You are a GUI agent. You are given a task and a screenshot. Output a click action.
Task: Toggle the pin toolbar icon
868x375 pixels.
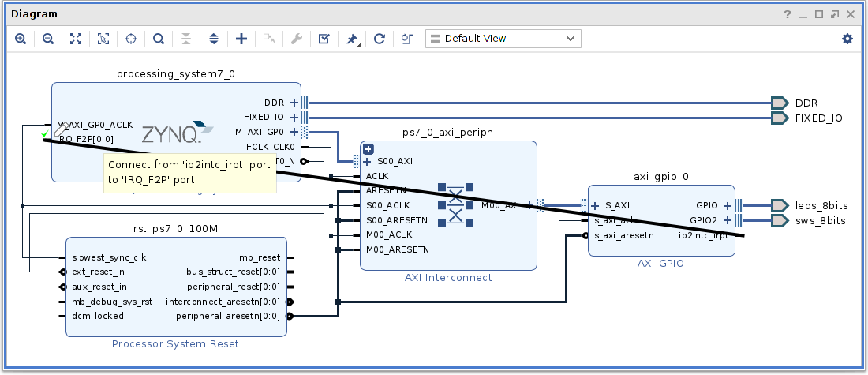(352, 39)
